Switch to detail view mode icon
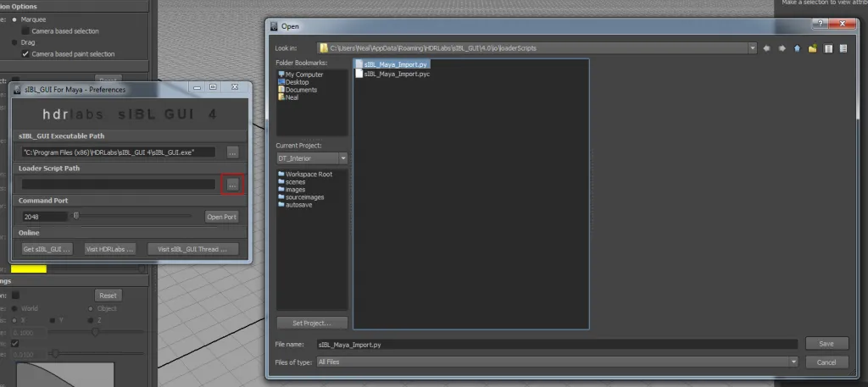868x387 pixels. click(x=843, y=48)
